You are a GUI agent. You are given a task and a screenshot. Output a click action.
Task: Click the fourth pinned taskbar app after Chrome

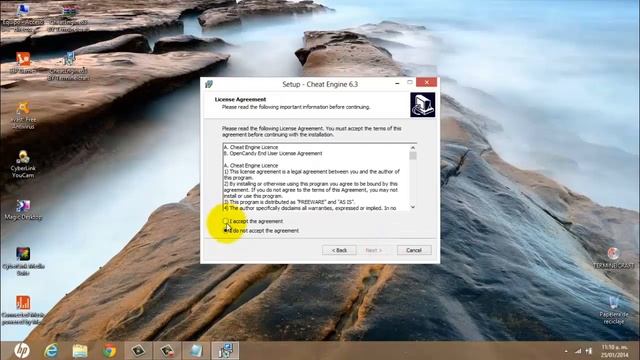click(138, 351)
